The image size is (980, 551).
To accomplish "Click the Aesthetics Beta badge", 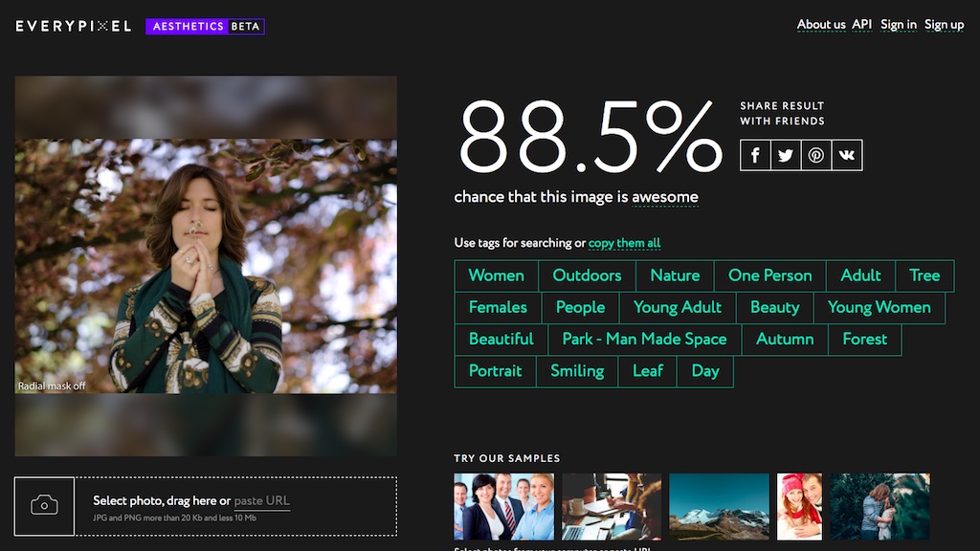I will click(205, 26).
